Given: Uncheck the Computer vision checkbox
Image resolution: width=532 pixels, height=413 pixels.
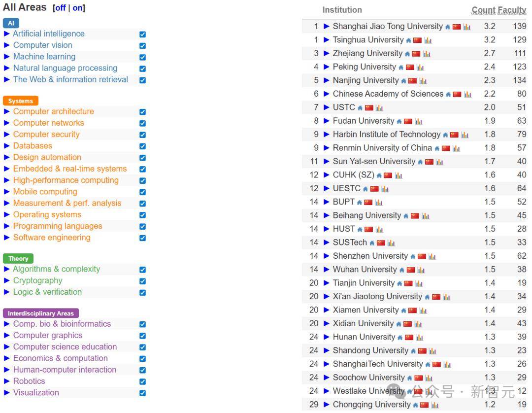Looking at the screenshot, I should pyautogui.click(x=142, y=46).
